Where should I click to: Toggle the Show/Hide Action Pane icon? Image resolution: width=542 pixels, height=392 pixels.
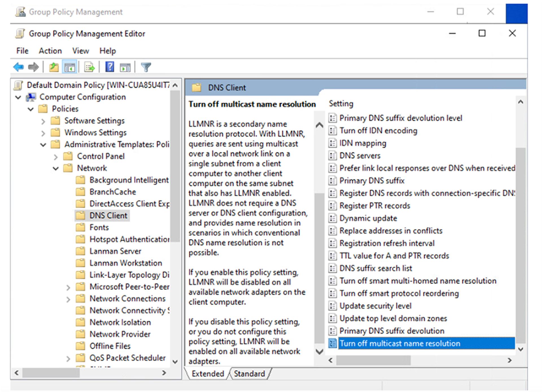tap(125, 67)
